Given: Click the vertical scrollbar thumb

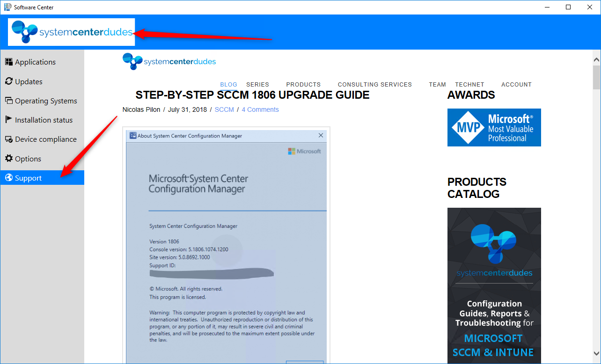Looking at the screenshot, I should [x=596, y=77].
